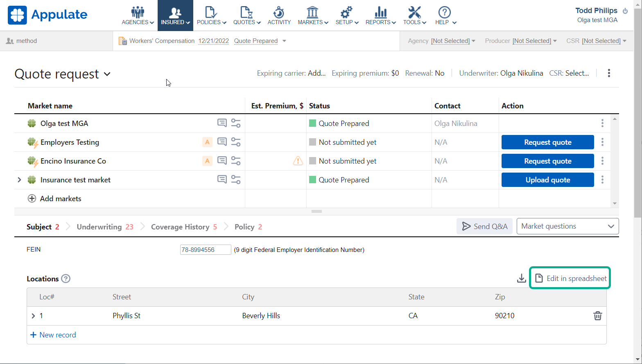Click the power logout icon
The height and width of the screenshot is (364, 642).
pyautogui.click(x=625, y=11)
